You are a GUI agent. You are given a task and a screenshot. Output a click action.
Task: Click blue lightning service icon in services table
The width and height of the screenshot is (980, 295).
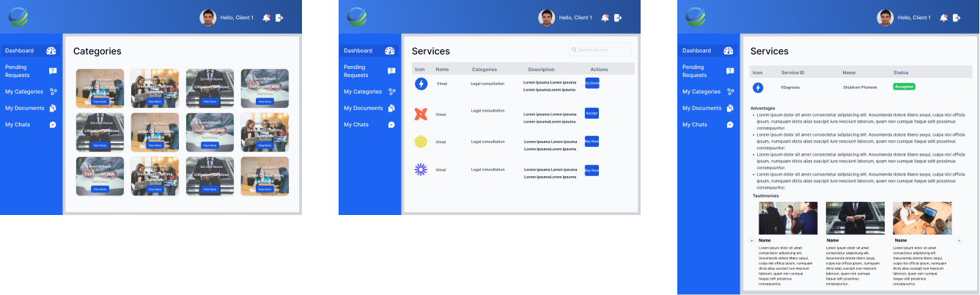pyautogui.click(x=421, y=84)
